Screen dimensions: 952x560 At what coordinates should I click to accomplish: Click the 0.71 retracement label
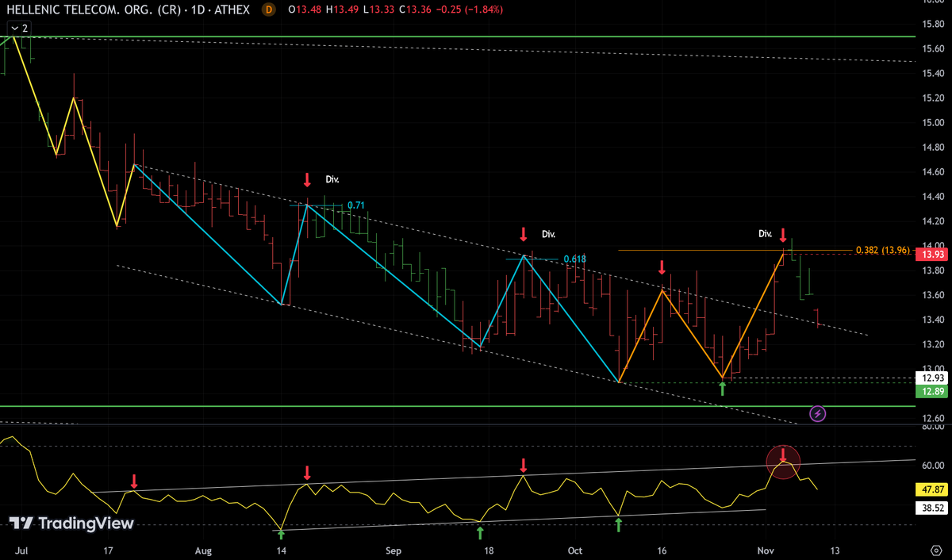356,205
